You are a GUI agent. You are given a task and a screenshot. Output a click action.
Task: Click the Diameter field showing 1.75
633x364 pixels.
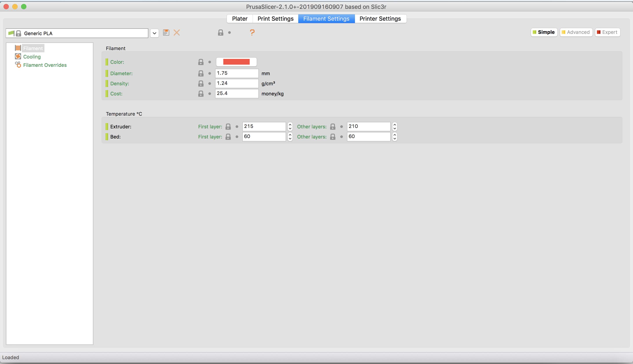[237, 73]
